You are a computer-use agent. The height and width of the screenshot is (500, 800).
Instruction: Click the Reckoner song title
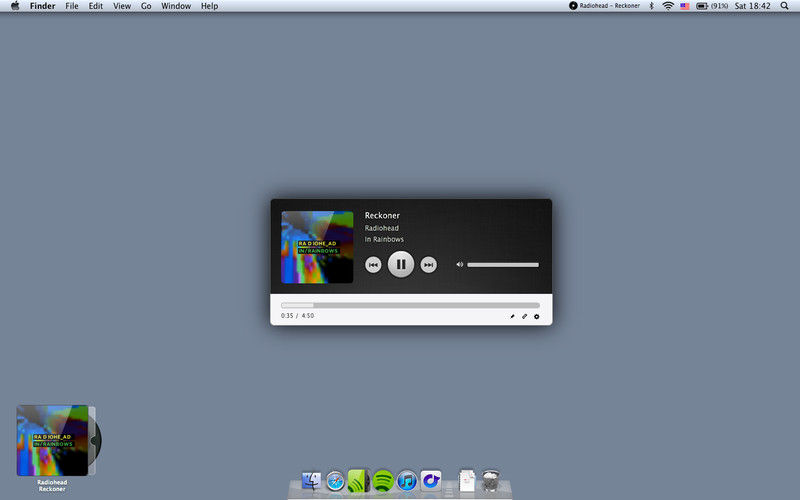[x=382, y=215]
